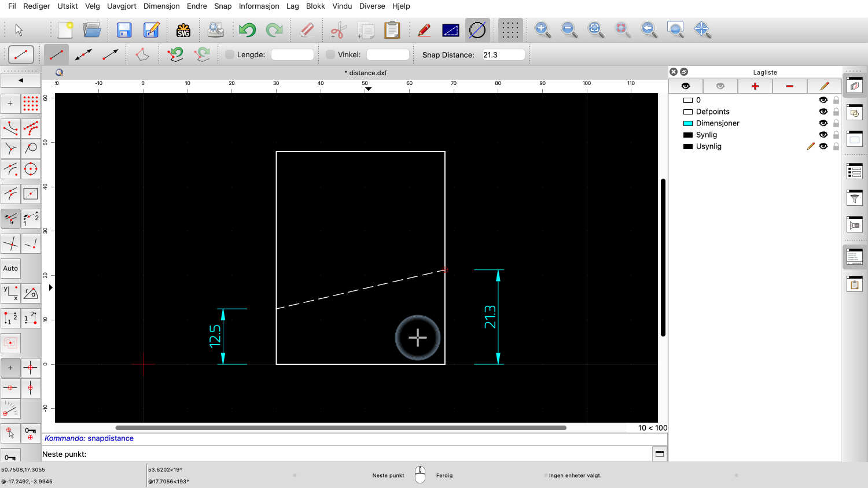Screen dimensions: 868x488
Task: Click the Snap Distance input field
Action: pyautogui.click(x=503, y=55)
